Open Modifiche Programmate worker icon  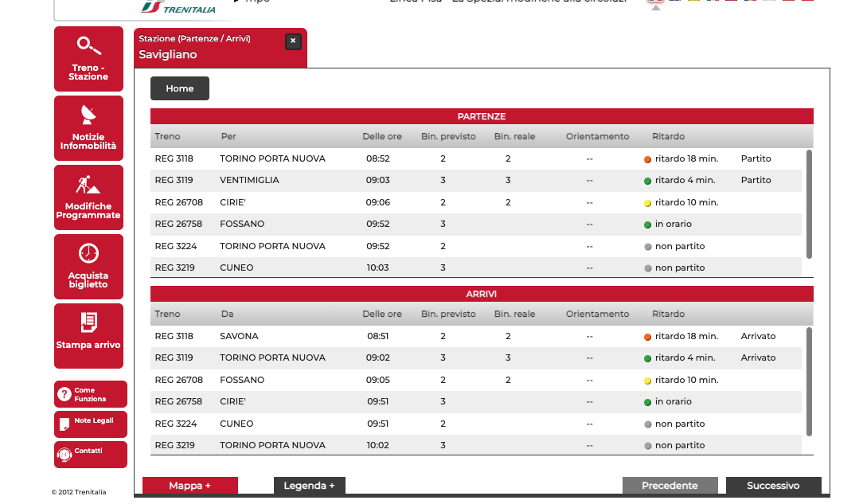(x=88, y=185)
